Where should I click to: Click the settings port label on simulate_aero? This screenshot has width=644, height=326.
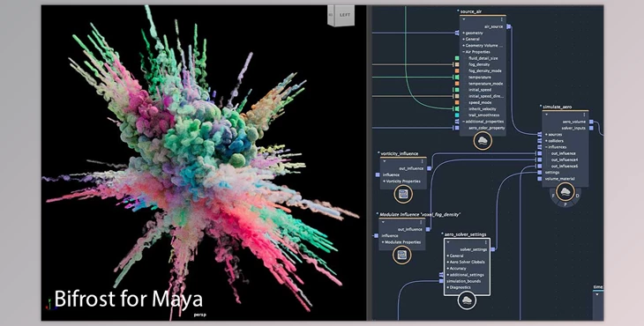tap(552, 172)
